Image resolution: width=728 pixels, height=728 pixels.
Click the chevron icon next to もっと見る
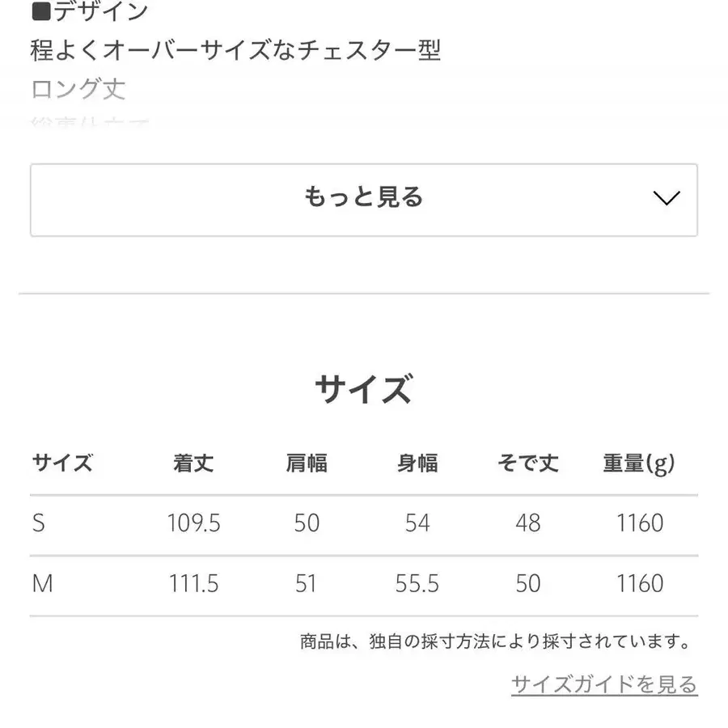point(665,199)
